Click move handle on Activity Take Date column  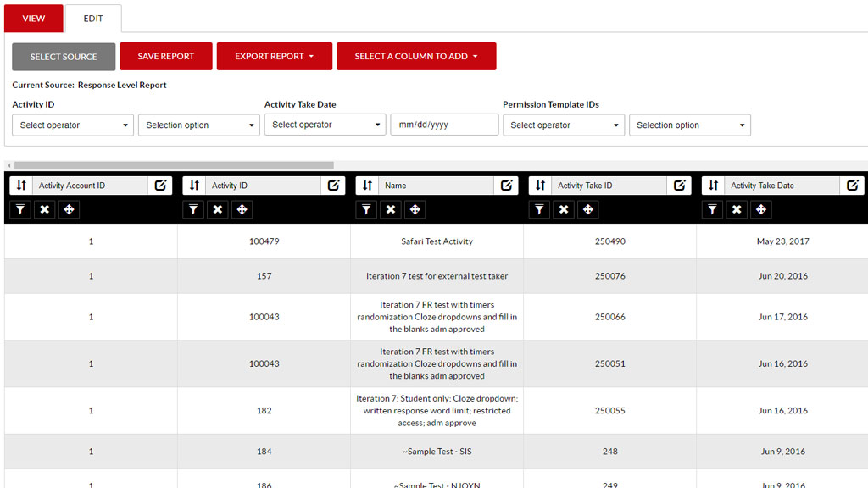click(761, 209)
